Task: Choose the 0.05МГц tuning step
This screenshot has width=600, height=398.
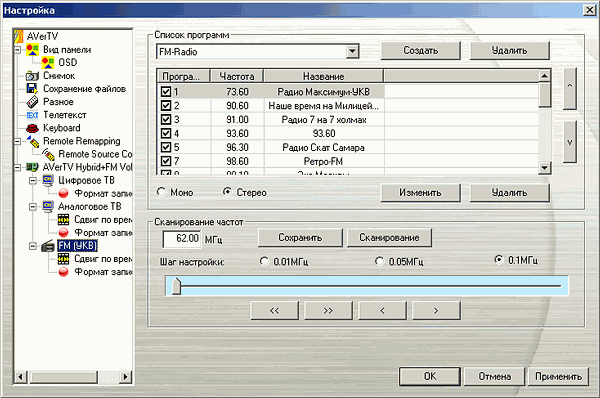Action: (x=379, y=261)
